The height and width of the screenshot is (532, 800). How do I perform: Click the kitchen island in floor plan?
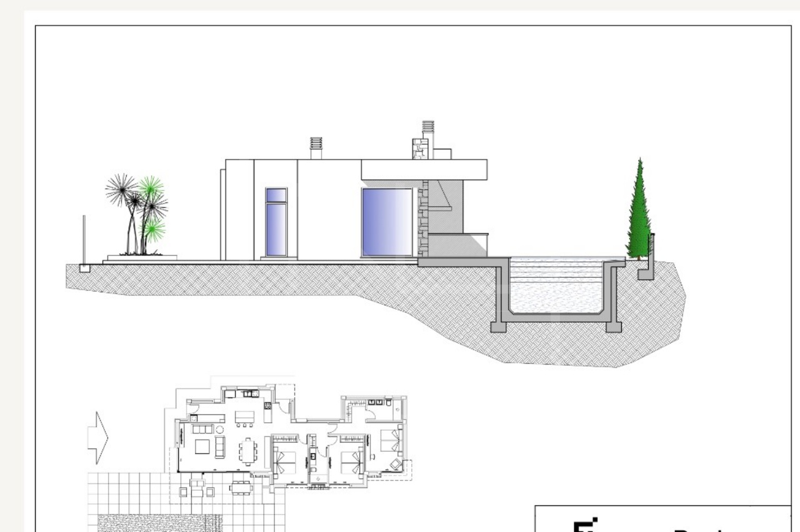coord(244,416)
